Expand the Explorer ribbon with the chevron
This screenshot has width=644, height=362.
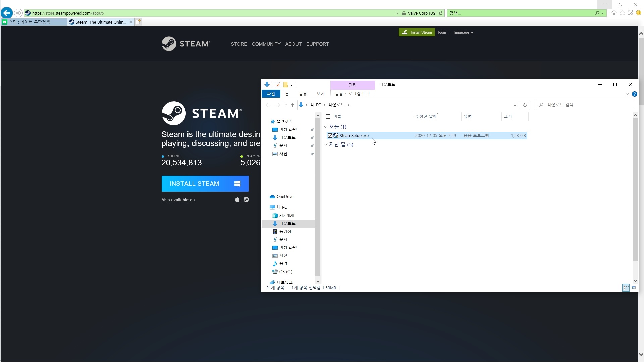coord(627,94)
